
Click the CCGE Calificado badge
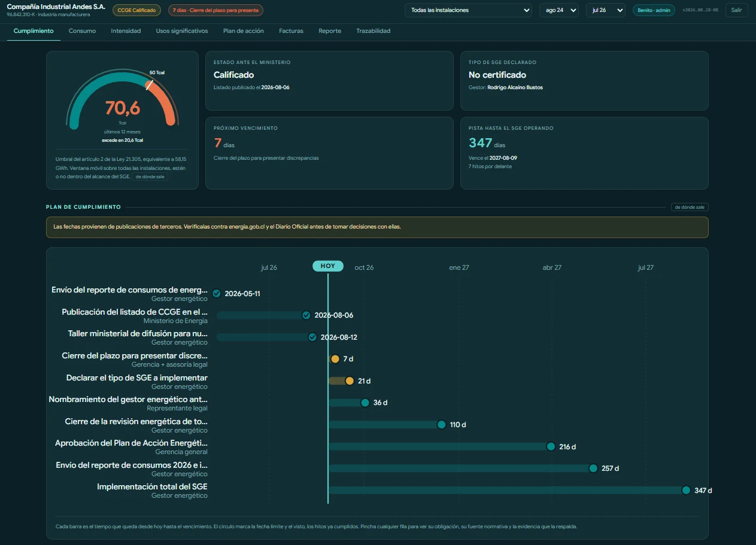136,10
